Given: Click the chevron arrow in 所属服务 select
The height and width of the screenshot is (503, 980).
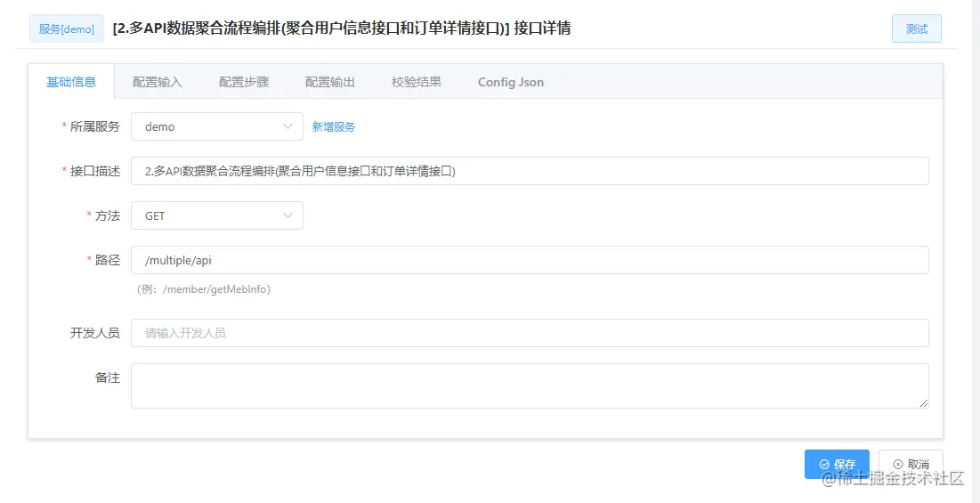Looking at the screenshot, I should [x=288, y=126].
